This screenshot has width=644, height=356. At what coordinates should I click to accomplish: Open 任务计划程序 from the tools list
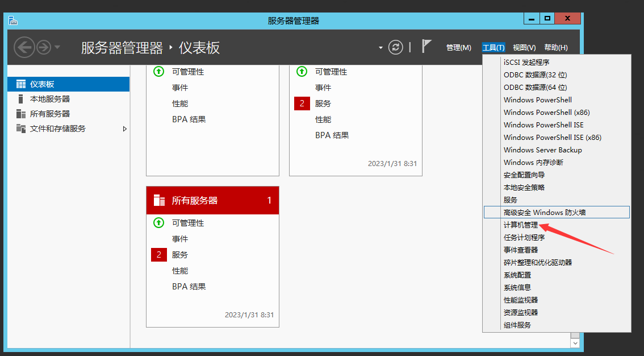524,237
